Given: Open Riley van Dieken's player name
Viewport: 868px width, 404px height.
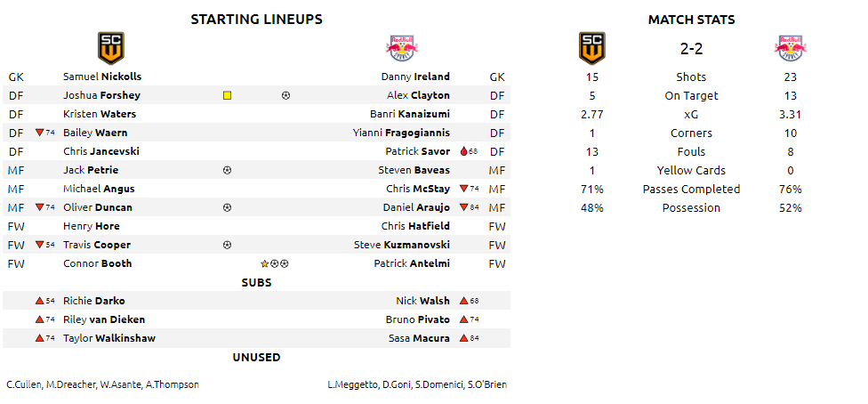Looking at the screenshot, I should click(x=104, y=319).
